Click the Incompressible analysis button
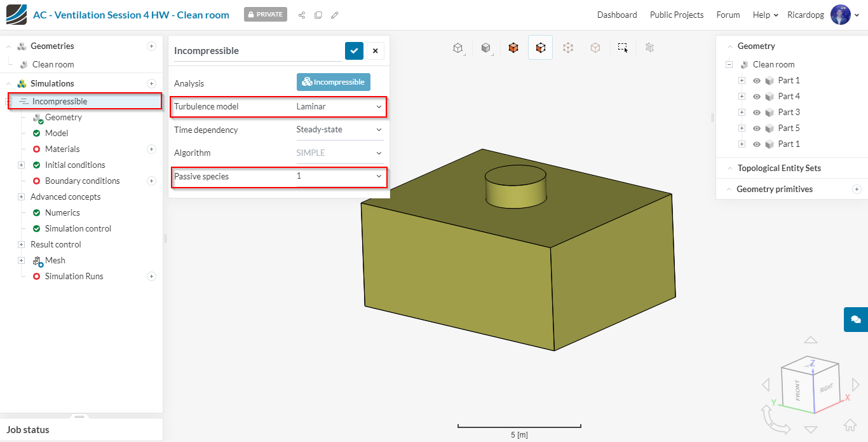 pyautogui.click(x=333, y=82)
